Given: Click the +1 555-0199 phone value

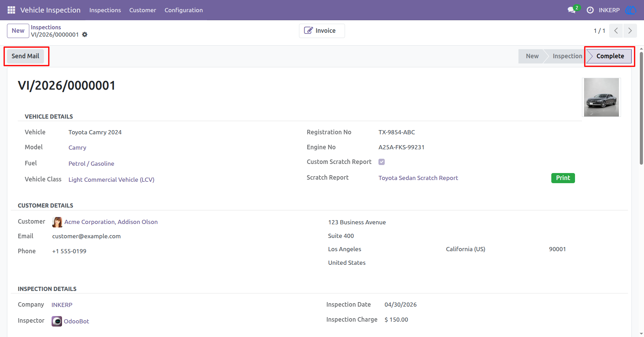Looking at the screenshot, I should 69,251.
